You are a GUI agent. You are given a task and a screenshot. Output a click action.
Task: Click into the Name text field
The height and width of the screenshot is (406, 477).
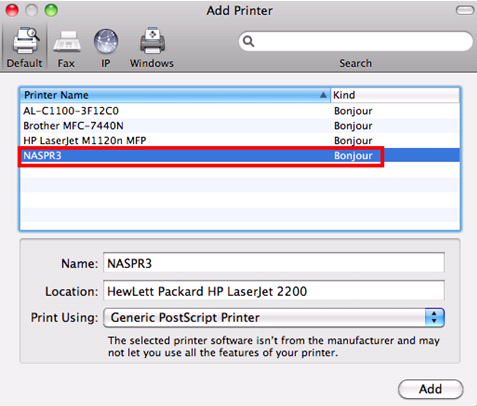[x=274, y=263]
